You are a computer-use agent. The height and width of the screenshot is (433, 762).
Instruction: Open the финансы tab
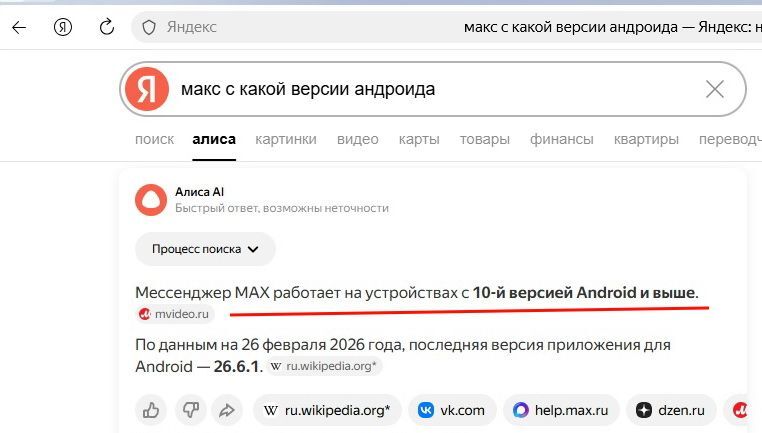(x=561, y=139)
